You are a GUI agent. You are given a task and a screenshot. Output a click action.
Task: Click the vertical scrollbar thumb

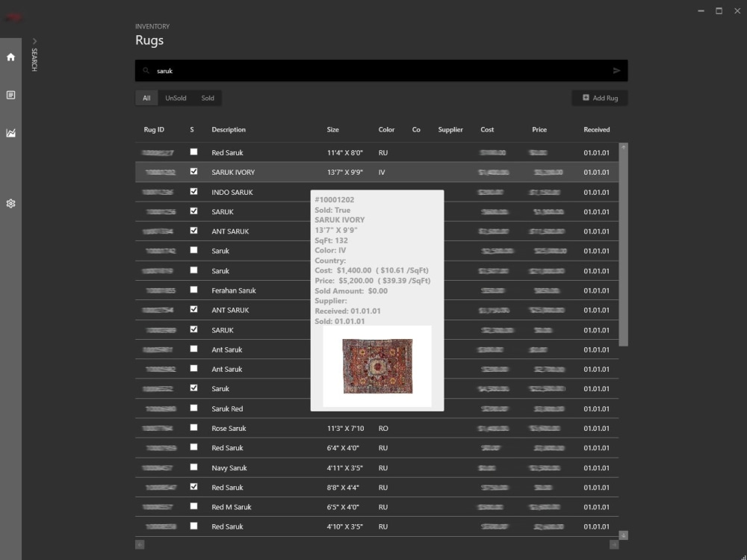coord(623,249)
